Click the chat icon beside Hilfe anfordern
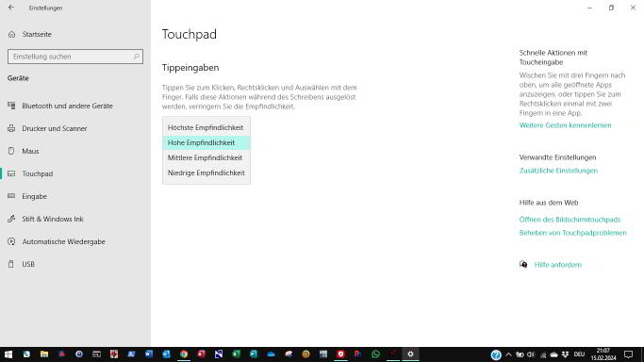This screenshot has width=644, height=362. pos(523,264)
